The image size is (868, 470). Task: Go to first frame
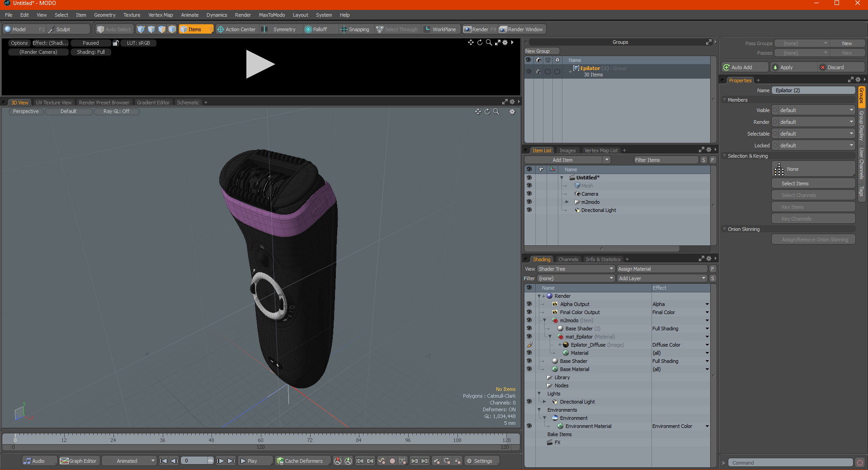(x=164, y=461)
